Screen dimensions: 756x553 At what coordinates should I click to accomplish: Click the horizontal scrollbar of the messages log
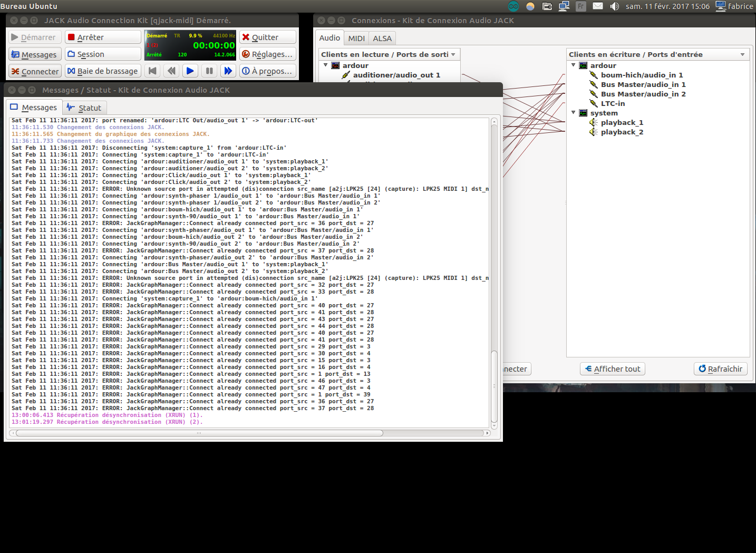pos(199,433)
